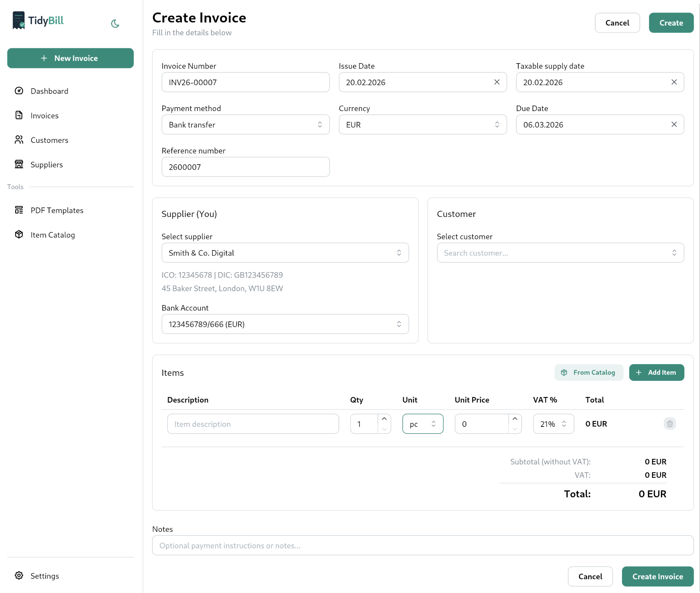The image size is (700, 593).
Task: Click into the Notes text field
Action: pos(422,545)
